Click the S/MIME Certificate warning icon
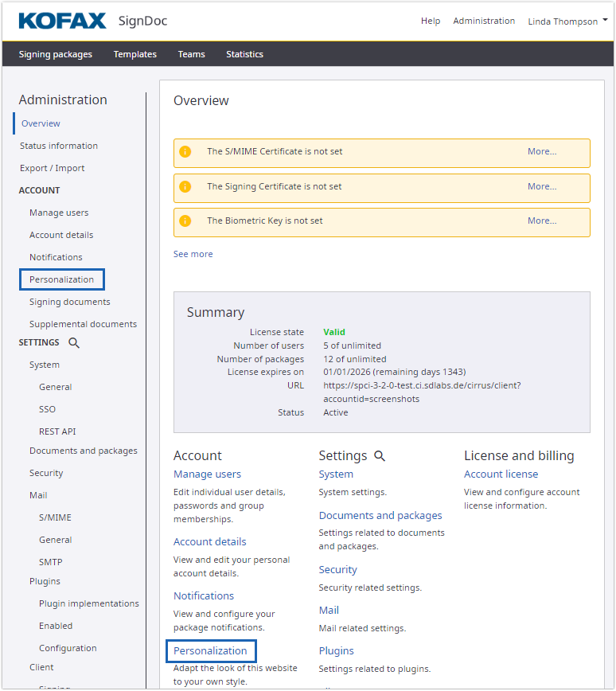The width and height of the screenshot is (616, 691). tap(185, 151)
